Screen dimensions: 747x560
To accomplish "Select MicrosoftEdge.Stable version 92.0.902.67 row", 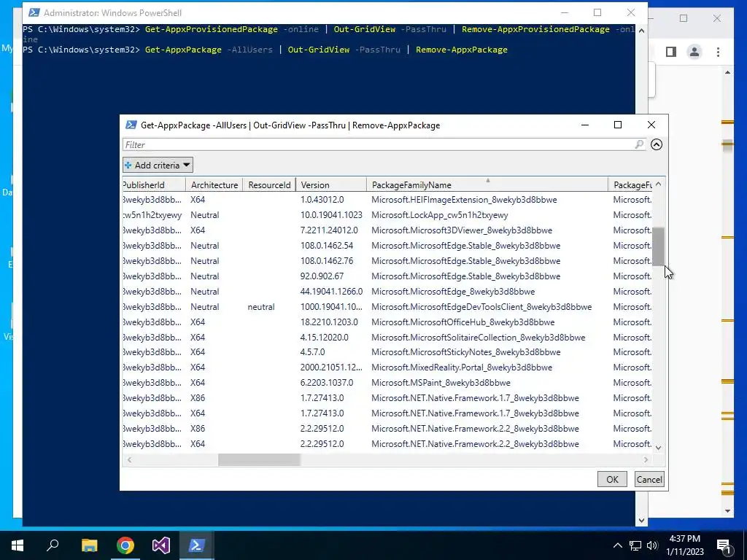I will 387,276.
